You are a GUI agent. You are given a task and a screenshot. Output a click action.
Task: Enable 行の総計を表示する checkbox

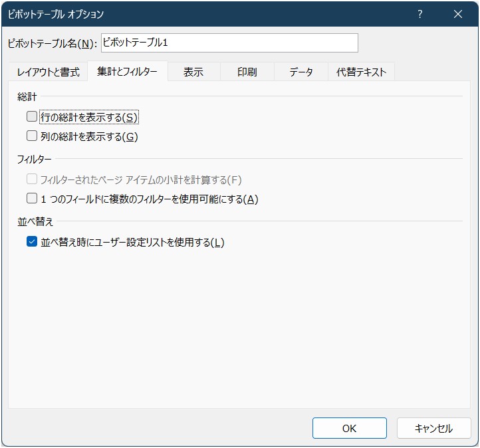pos(32,116)
